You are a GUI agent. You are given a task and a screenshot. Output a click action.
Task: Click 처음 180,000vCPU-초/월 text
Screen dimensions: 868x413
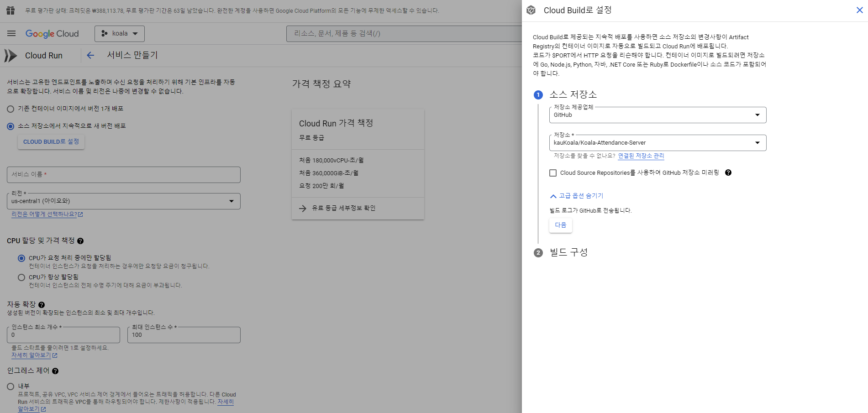331,161
